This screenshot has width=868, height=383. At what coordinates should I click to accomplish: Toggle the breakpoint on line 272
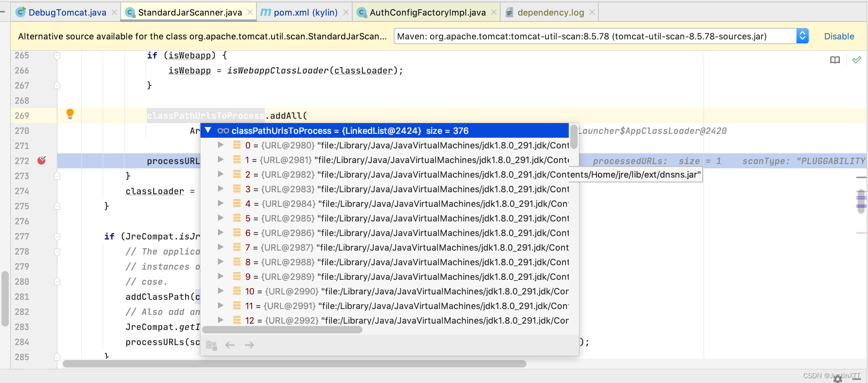click(x=42, y=160)
